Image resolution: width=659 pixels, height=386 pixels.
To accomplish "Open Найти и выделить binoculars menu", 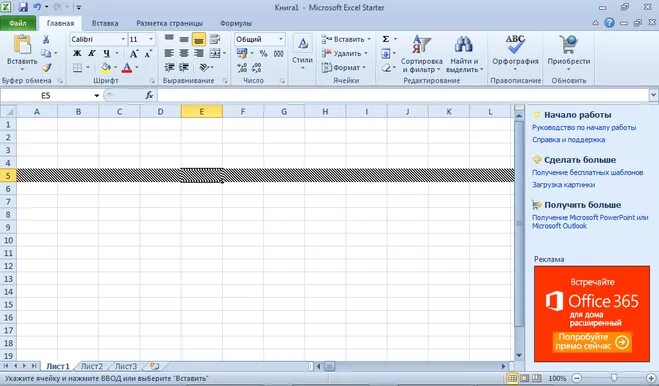I will (x=464, y=54).
